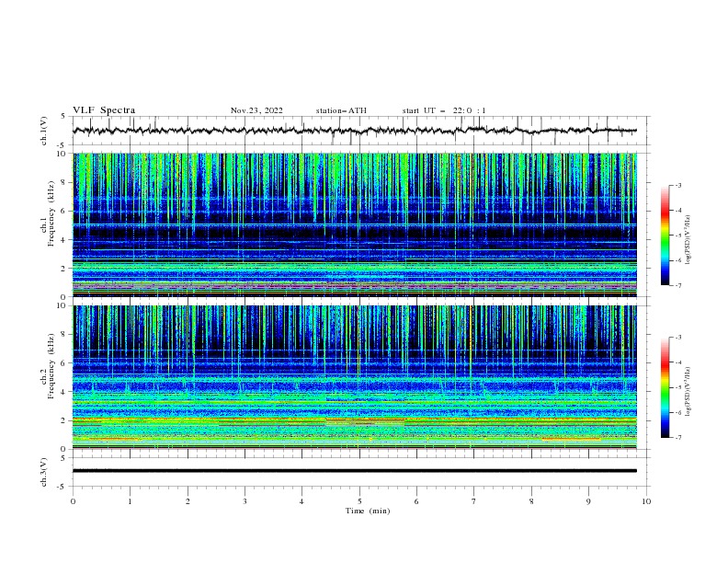Screen dimensions: 728x563
Task: Click the 'start UT = 22:0 :1' text
Action: pyautogui.click(x=444, y=110)
